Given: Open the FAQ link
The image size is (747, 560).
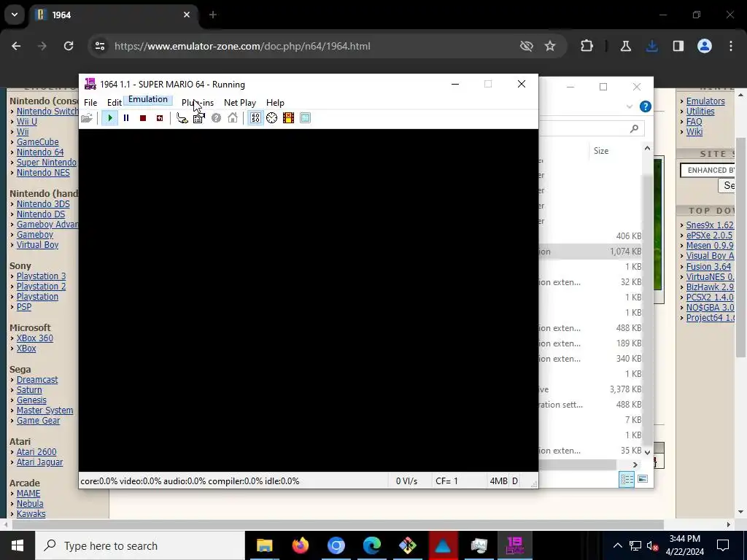Looking at the screenshot, I should point(694,122).
